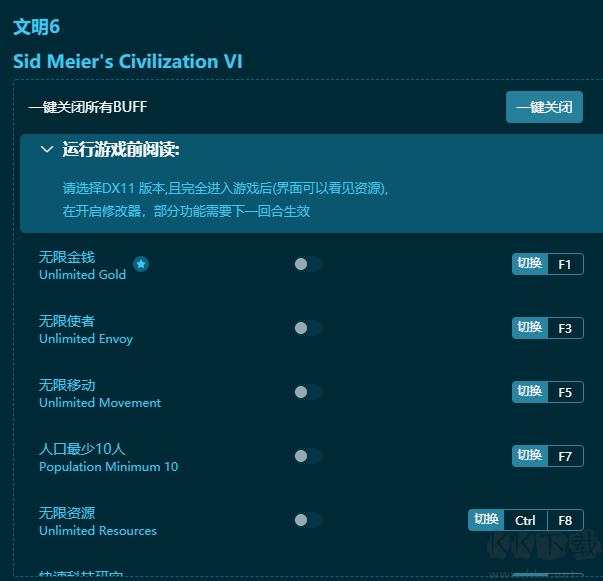Screen dimensions: 603x581
Task: Click the 文明6 heading
Action: tap(37, 27)
